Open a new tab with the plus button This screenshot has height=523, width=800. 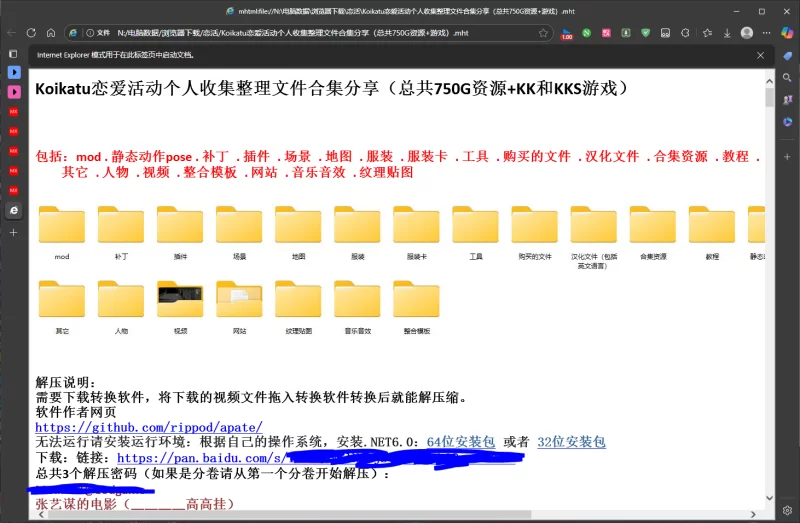pos(14,232)
